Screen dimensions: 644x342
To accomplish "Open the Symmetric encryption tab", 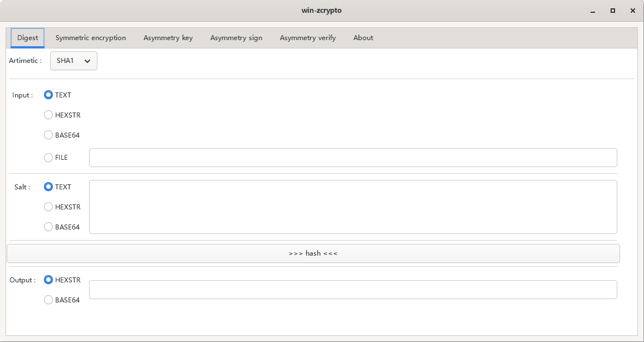I will [x=91, y=38].
